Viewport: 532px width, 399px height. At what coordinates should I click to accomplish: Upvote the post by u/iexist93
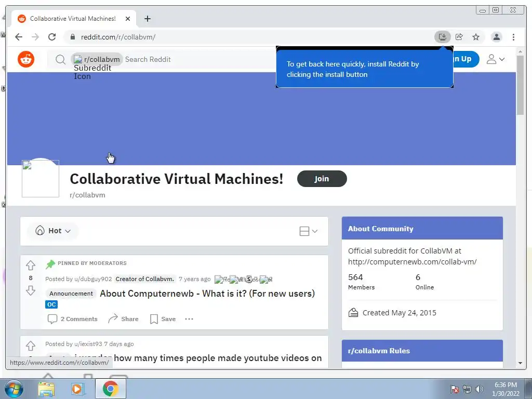point(31,345)
